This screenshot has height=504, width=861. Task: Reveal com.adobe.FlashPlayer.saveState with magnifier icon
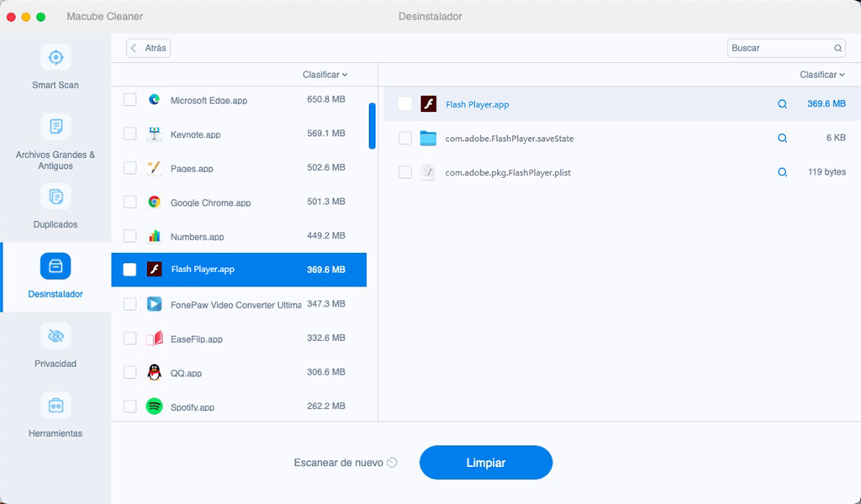coord(783,139)
